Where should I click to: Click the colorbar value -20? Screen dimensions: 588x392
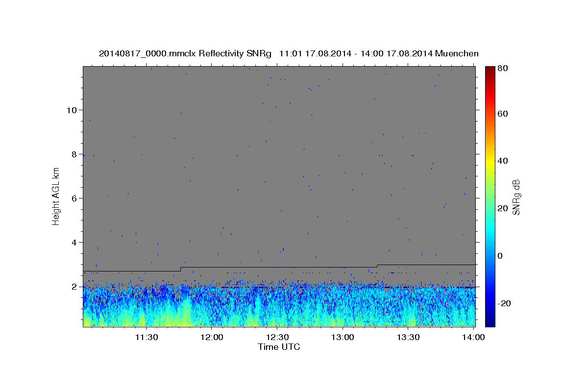coord(505,303)
